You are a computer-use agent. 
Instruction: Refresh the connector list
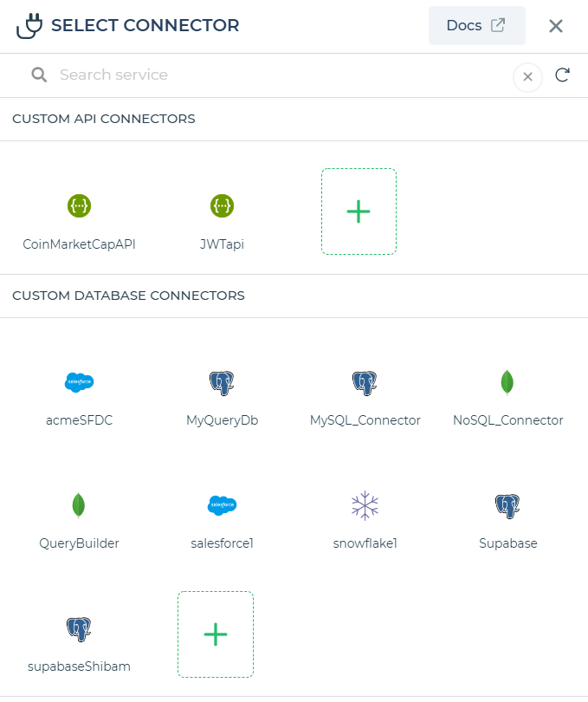pos(562,75)
